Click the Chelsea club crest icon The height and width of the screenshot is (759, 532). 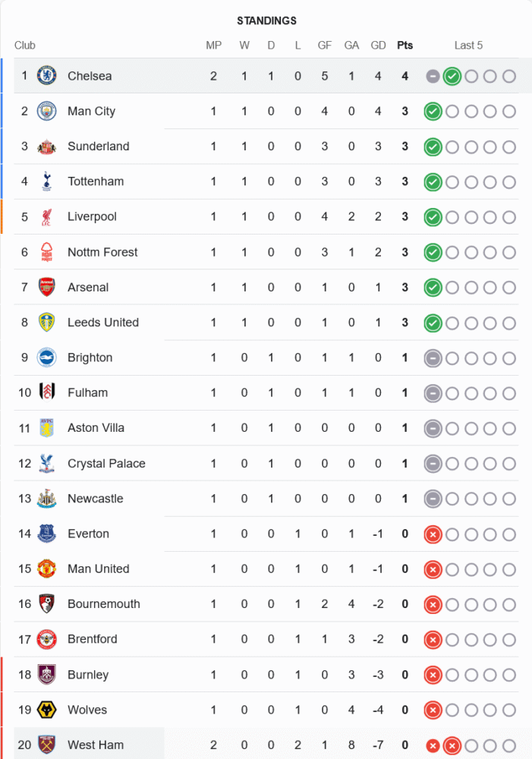[x=47, y=76]
